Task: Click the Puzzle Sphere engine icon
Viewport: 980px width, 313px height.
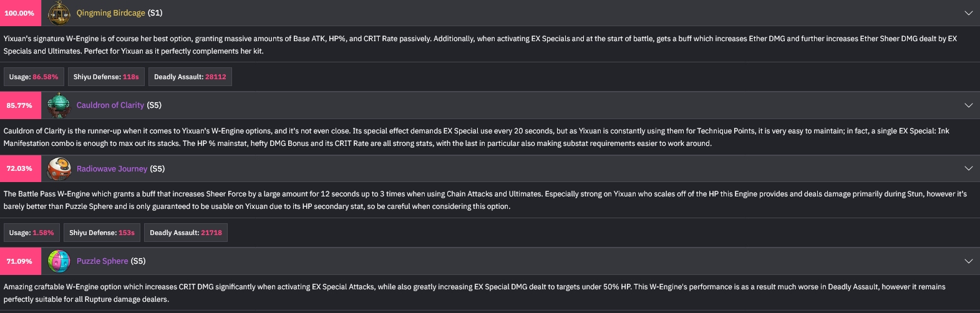Action: [x=59, y=261]
